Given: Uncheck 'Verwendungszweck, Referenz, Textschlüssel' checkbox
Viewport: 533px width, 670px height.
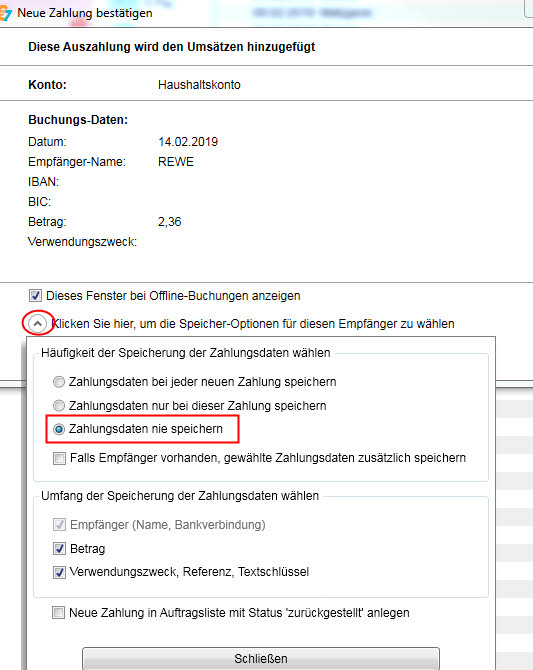Looking at the screenshot, I should 59,572.
